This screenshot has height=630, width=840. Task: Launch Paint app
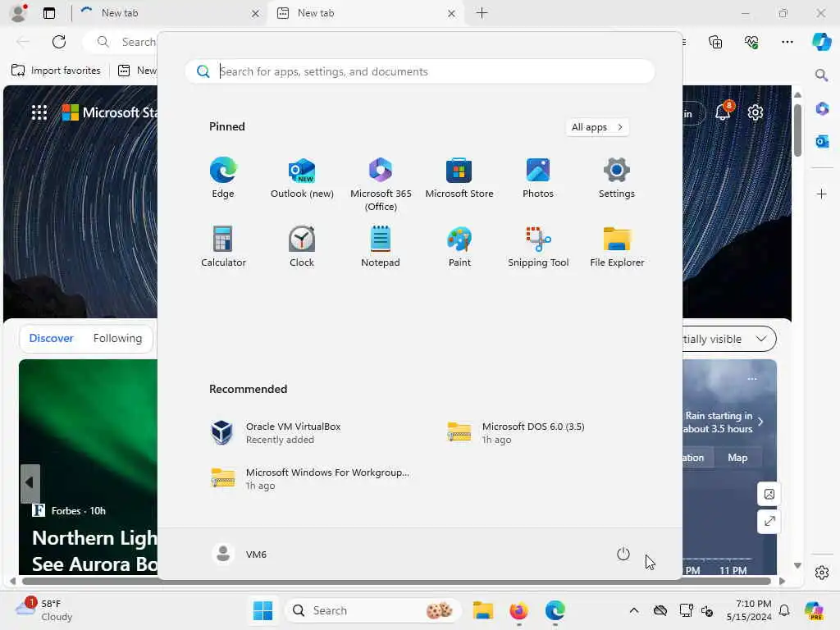pos(459,246)
